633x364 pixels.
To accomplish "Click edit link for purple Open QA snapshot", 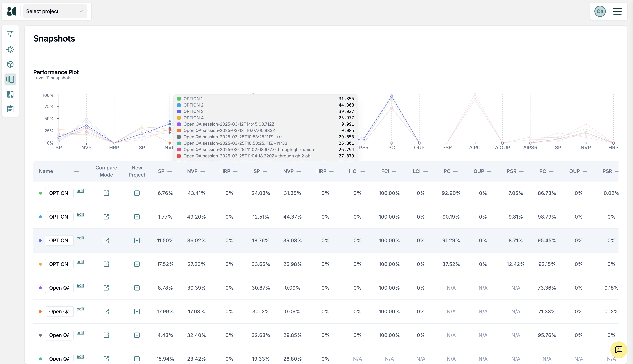I will (x=80, y=285).
